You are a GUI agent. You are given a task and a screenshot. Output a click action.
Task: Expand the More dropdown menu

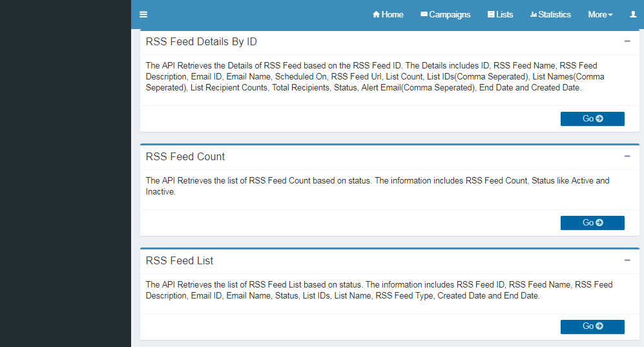[600, 15]
